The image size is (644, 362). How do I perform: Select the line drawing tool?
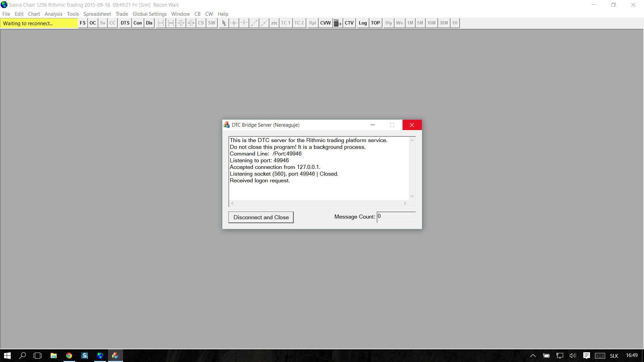coord(254,23)
